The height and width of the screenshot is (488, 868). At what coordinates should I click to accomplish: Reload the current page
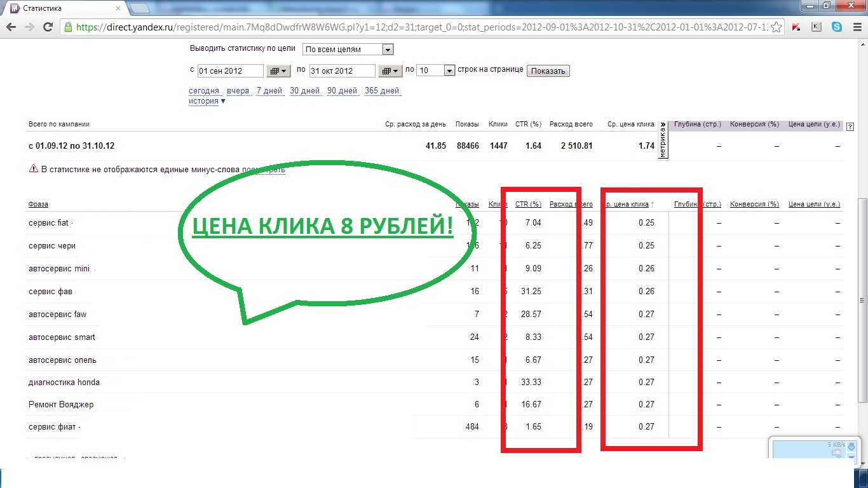click(48, 27)
